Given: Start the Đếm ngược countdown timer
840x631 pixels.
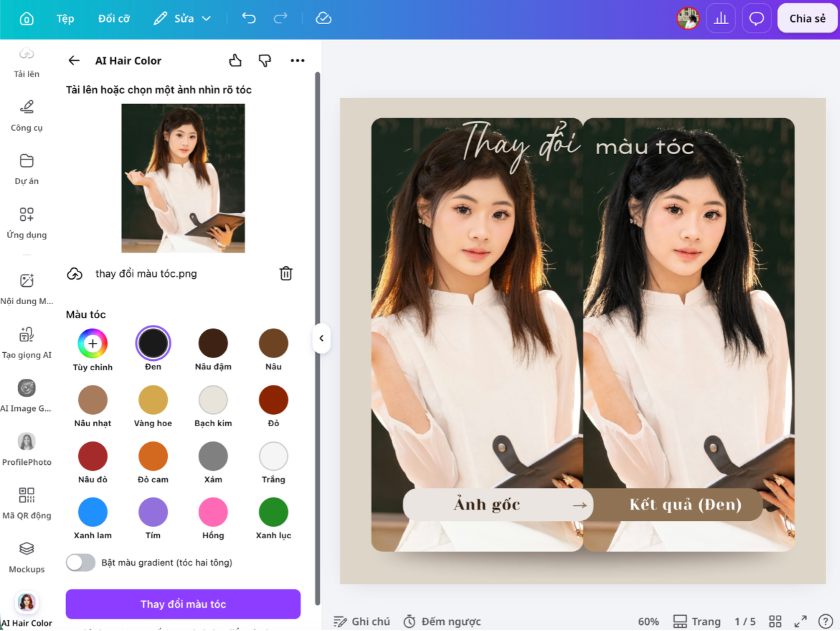Looking at the screenshot, I should tap(442, 622).
